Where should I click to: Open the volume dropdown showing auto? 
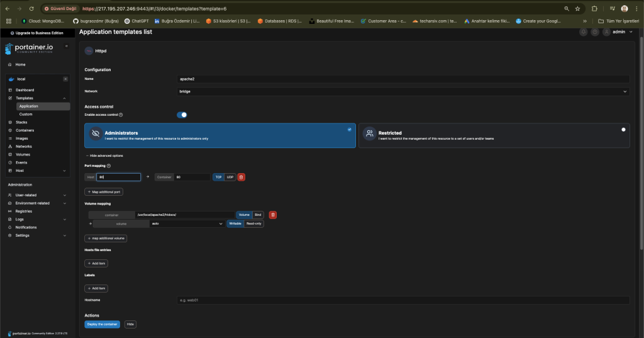click(x=187, y=223)
